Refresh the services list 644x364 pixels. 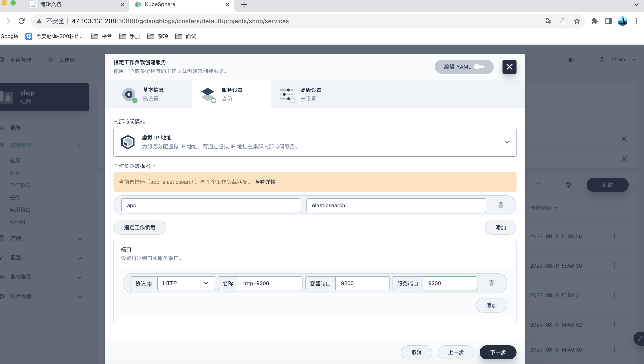538,184
